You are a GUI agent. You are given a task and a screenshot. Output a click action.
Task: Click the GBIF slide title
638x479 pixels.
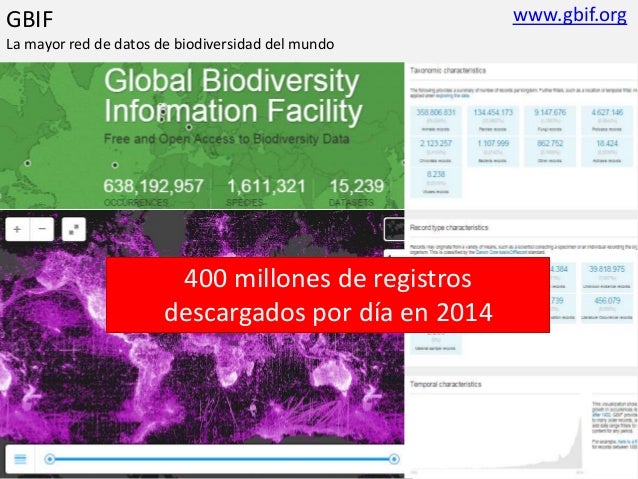point(30,19)
